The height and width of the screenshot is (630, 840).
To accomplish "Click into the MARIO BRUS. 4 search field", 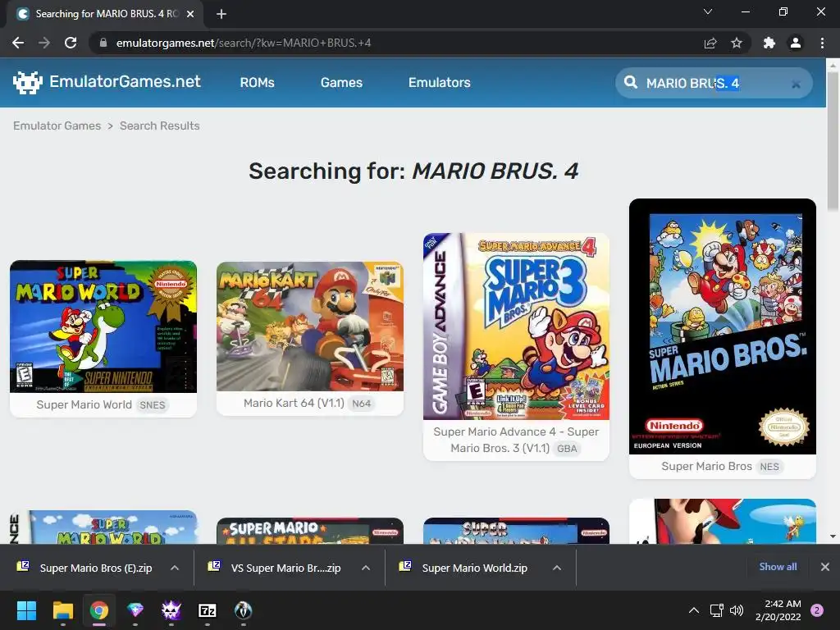I will pyautogui.click(x=714, y=83).
